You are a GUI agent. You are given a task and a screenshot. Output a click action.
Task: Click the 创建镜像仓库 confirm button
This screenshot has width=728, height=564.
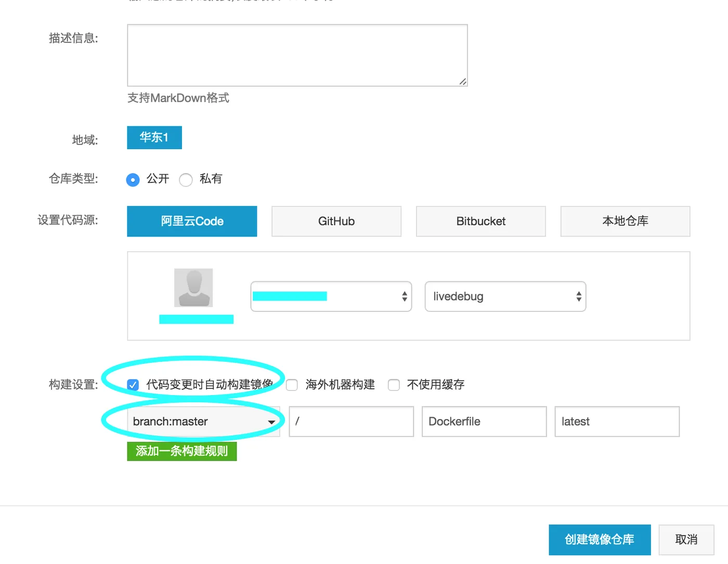click(x=600, y=540)
